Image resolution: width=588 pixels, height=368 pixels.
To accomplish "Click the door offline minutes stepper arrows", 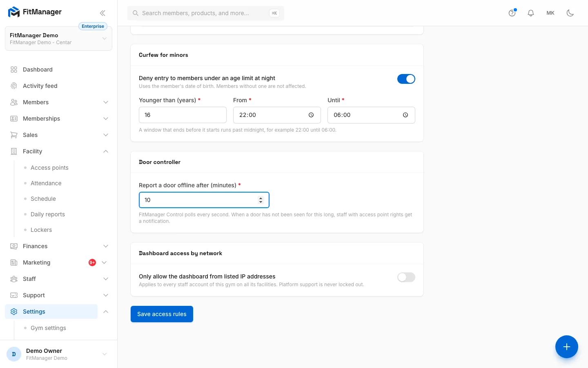I will point(261,200).
